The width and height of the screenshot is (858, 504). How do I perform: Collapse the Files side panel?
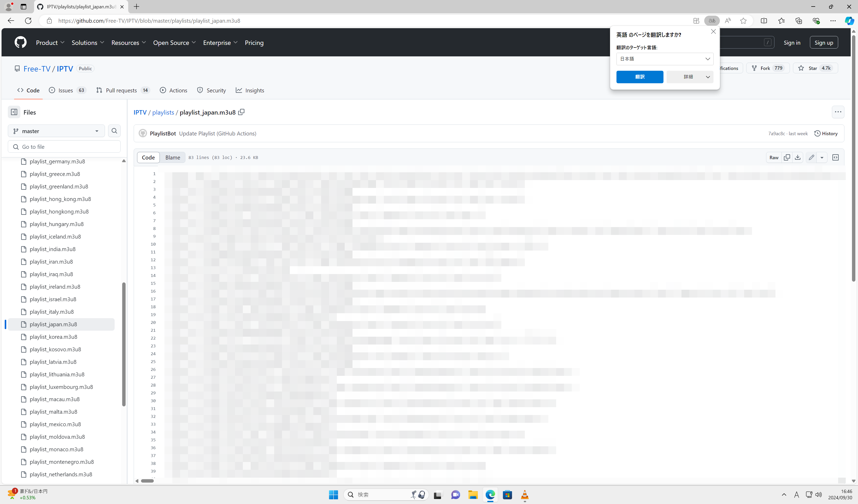14,112
